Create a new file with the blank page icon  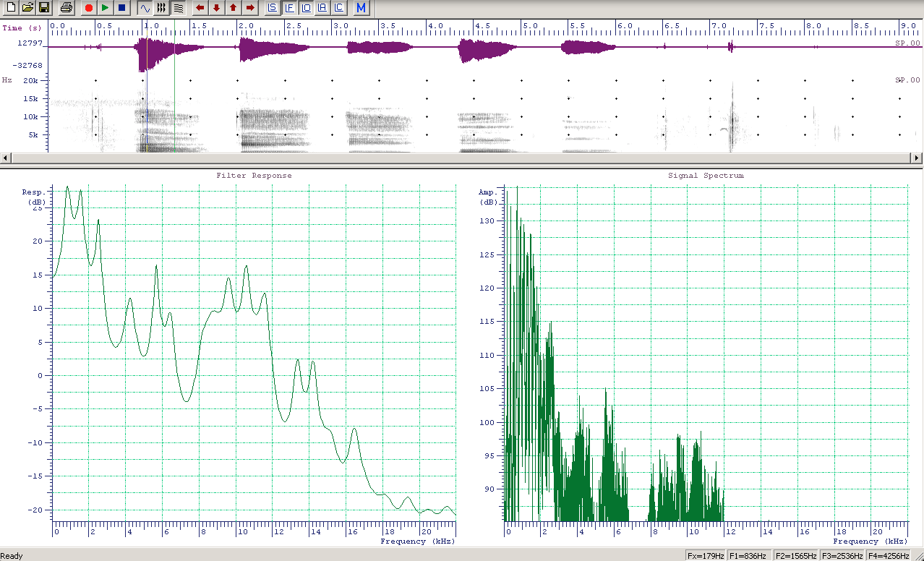pyautogui.click(x=11, y=8)
